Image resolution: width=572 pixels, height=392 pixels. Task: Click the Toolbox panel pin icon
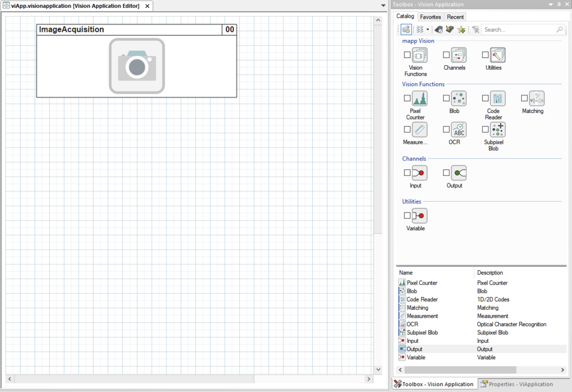[x=559, y=5]
